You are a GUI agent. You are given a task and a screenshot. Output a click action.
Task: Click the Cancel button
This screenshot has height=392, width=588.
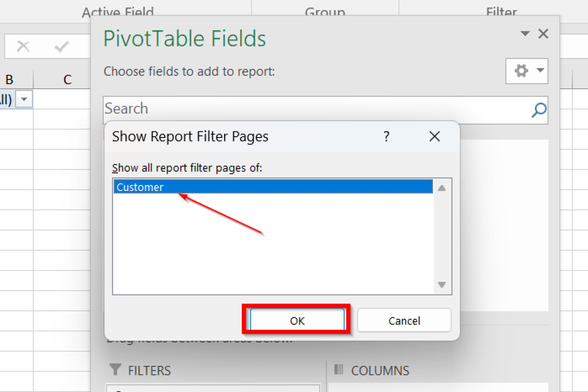pyautogui.click(x=404, y=320)
